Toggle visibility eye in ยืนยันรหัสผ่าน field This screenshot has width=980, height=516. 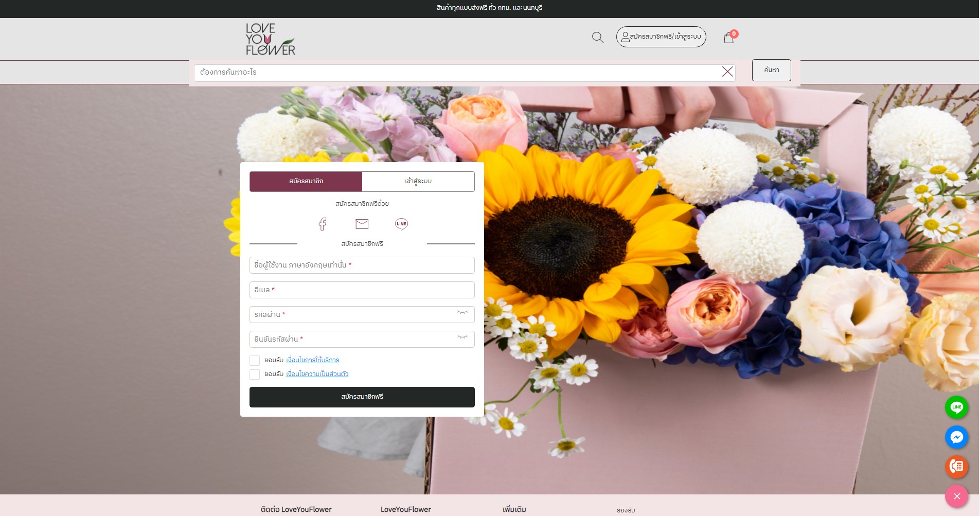click(462, 337)
